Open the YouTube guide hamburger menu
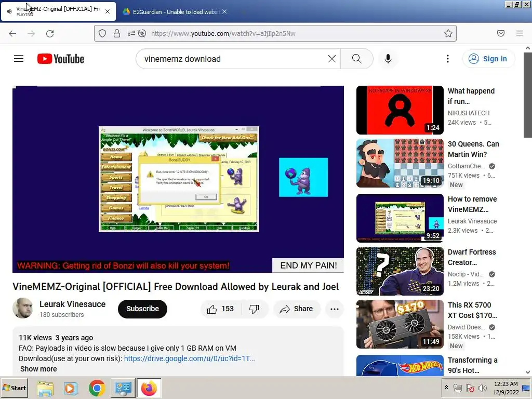532x399 pixels. point(19,59)
